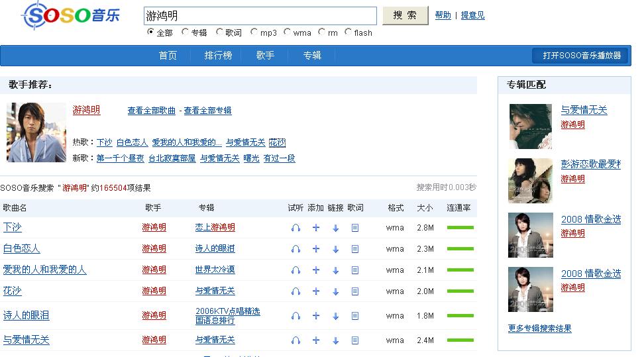Add 爱我的人和我爱的人 with the plus icon
The width and height of the screenshot is (644, 357).
click(x=316, y=270)
